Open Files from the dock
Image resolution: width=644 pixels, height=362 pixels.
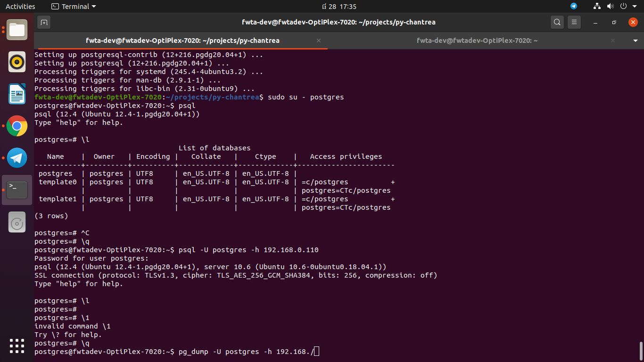point(17,30)
